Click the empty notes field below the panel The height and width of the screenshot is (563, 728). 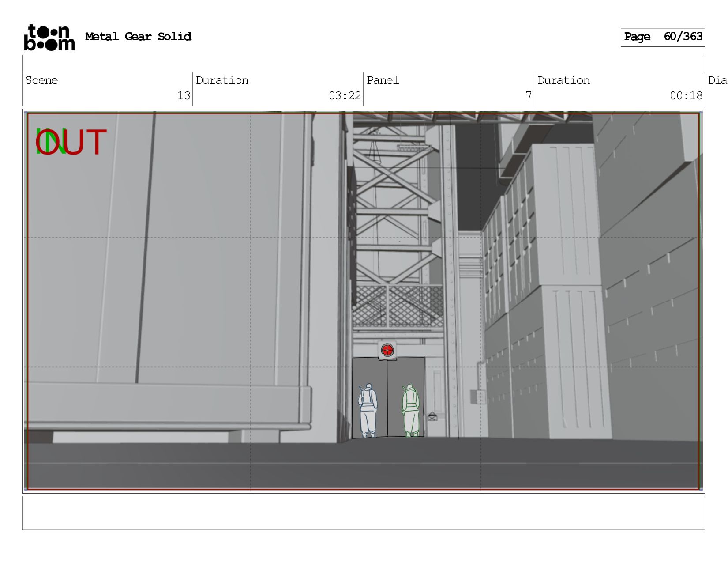tap(363, 513)
